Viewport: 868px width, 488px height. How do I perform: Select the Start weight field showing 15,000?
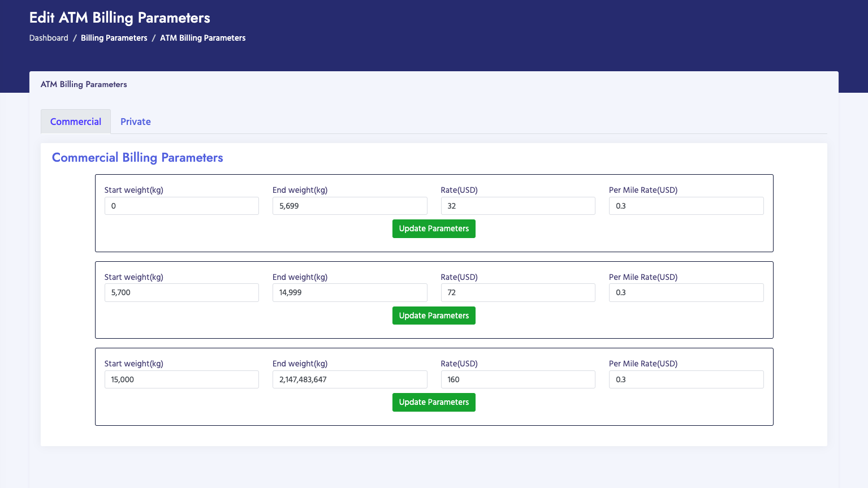tap(182, 379)
